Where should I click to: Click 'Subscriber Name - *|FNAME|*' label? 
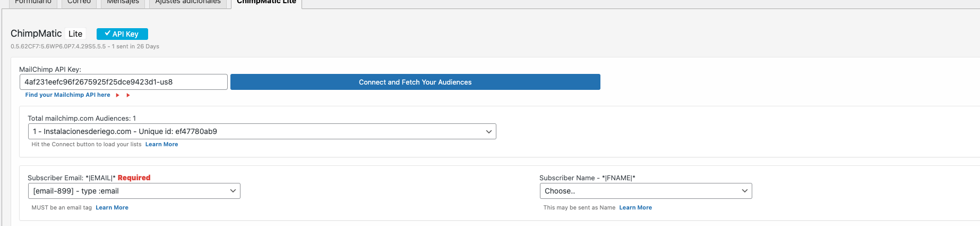point(587,178)
